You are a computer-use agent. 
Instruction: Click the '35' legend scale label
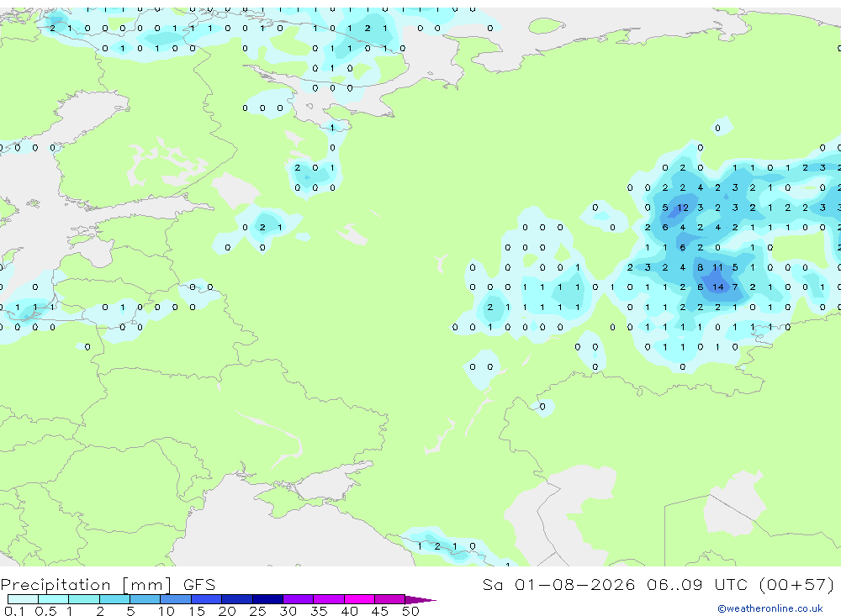[x=319, y=611]
